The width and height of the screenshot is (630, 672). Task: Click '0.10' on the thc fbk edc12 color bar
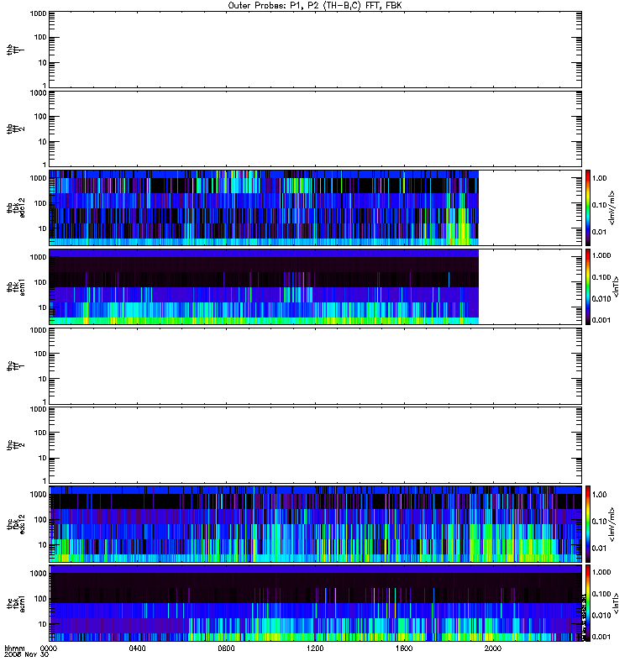point(599,522)
